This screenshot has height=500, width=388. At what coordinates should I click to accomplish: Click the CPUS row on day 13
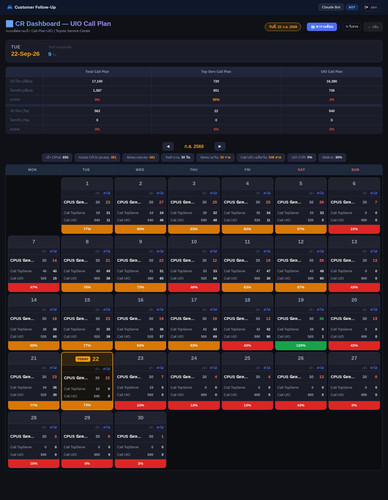(354, 260)
